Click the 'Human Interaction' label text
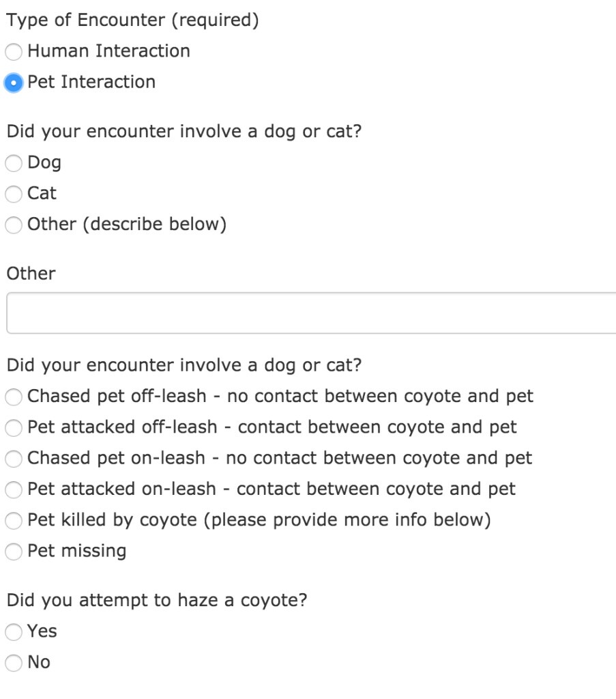This screenshot has width=616, height=699. pos(109,51)
